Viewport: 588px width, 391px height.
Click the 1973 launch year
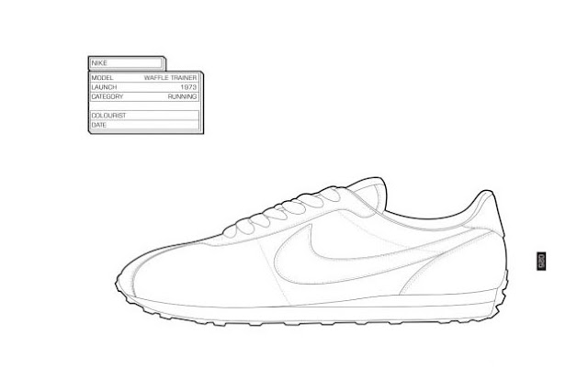point(188,87)
